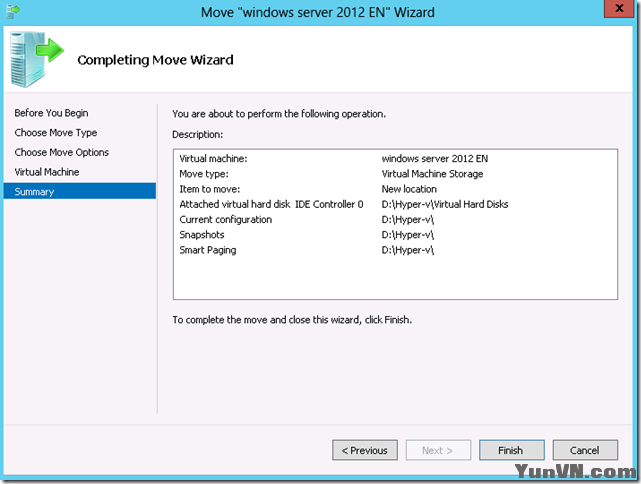Open the Choose Move Type step
641x484 pixels.
coord(56,132)
